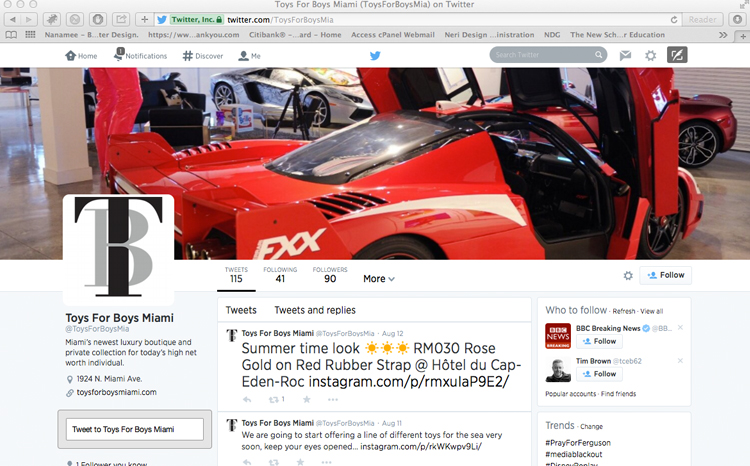Screen dimensions: 750x466
Task: Open Top Sites grid icon
Action: pos(30,35)
